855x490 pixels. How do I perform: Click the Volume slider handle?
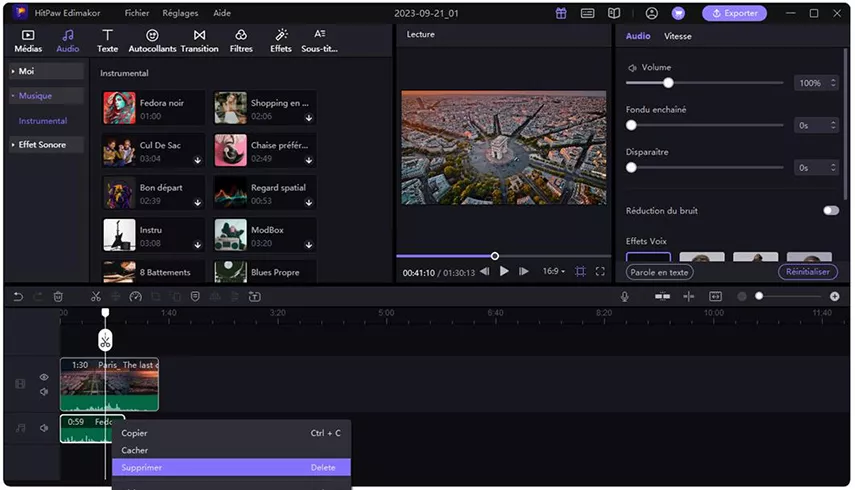668,83
